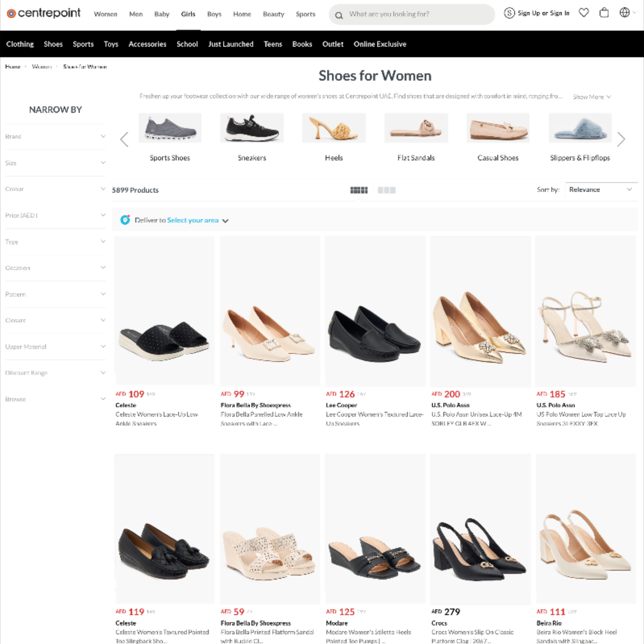Click the delivery location pin icon

tap(125, 220)
